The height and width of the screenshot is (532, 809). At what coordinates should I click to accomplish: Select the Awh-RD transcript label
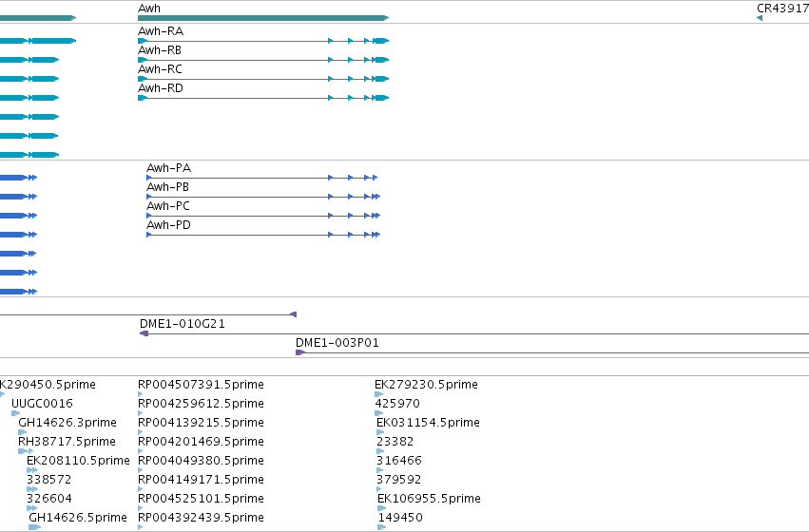[x=161, y=88]
